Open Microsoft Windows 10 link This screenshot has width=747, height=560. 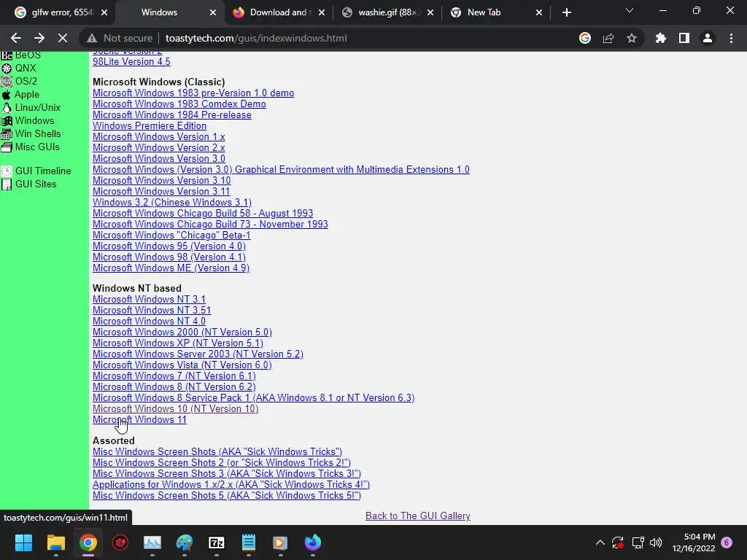(x=175, y=409)
